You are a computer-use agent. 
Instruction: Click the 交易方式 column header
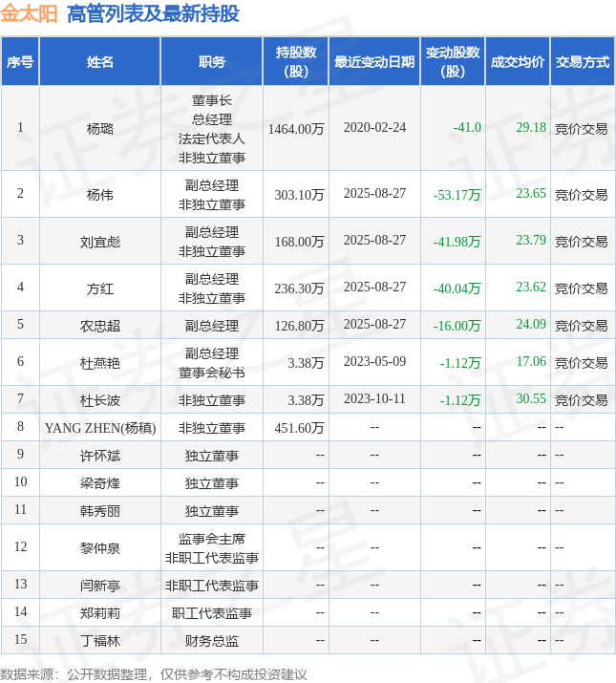(583, 62)
